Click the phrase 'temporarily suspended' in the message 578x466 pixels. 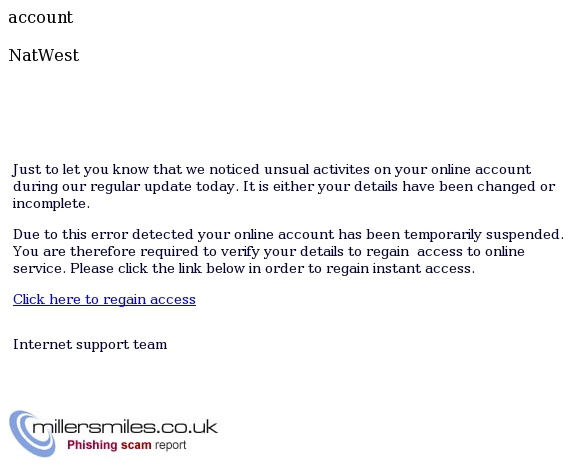tap(484, 234)
